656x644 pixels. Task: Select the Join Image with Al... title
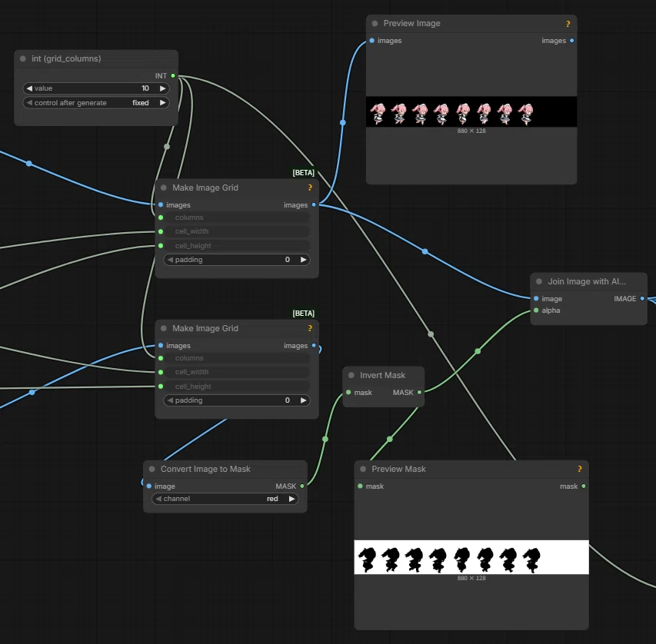587,281
